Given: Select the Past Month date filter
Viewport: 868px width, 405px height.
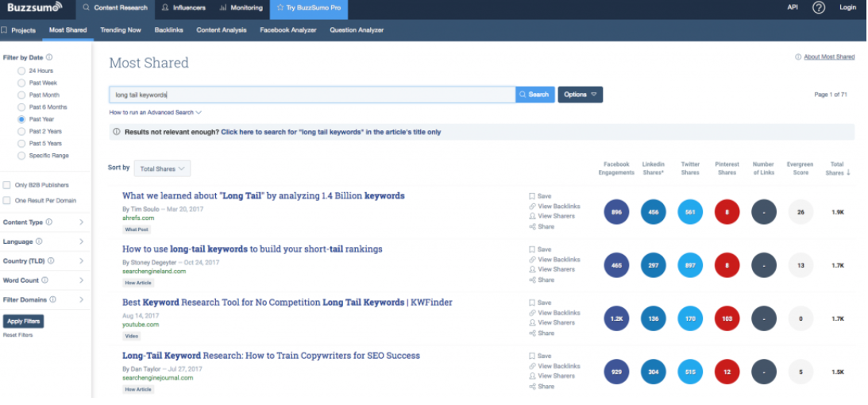Looking at the screenshot, I should coord(21,95).
